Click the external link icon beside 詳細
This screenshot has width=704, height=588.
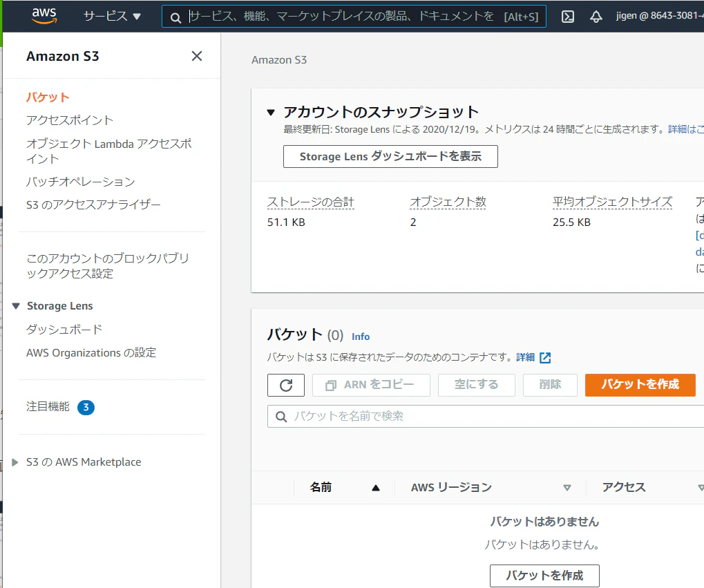click(x=545, y=357)
